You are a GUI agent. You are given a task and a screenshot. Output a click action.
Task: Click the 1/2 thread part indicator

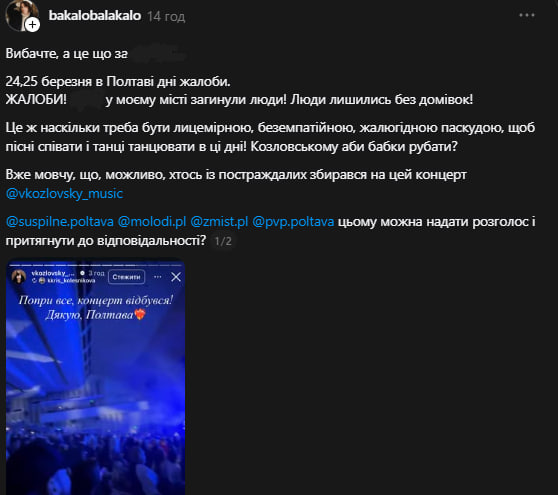[223, 241]
